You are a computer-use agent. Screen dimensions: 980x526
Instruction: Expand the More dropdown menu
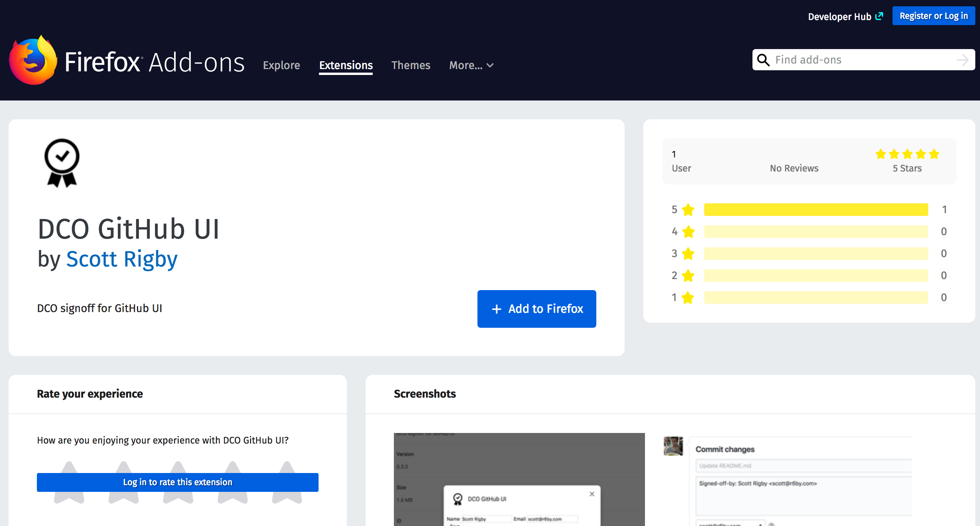point(470,65)
